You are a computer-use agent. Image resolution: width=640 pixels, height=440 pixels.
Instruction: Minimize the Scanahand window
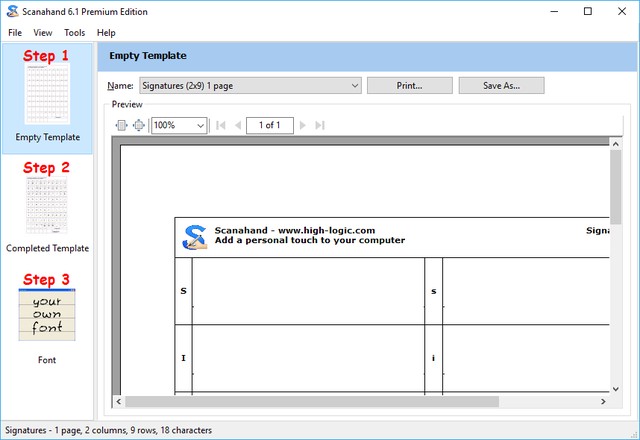coord(554,11)
